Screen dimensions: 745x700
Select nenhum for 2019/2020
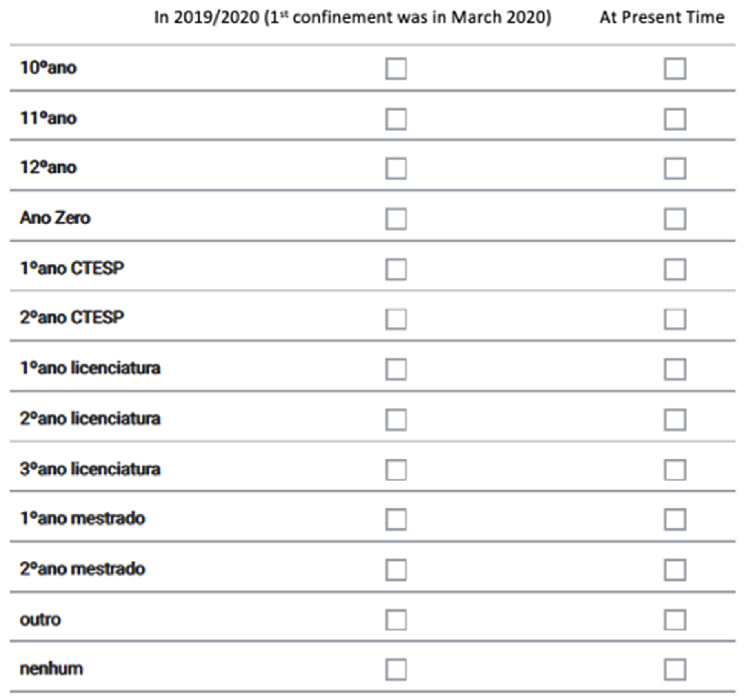point(396,669)
